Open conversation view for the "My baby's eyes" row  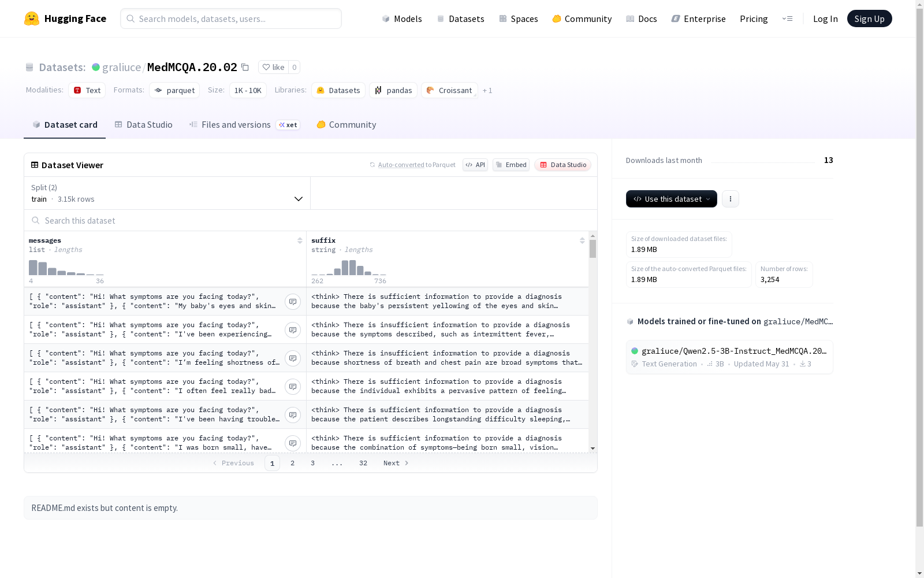pyautogui.click(x=293, y=302)
